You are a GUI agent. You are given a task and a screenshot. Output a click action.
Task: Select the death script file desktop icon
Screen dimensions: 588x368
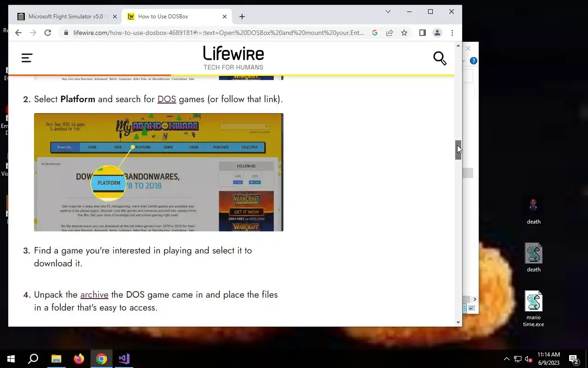(x=533, y=258)
